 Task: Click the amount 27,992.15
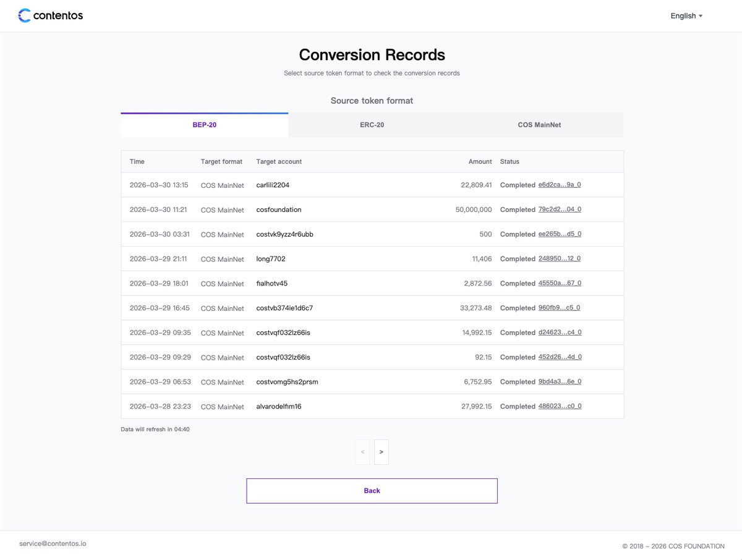tap(477, 407)
